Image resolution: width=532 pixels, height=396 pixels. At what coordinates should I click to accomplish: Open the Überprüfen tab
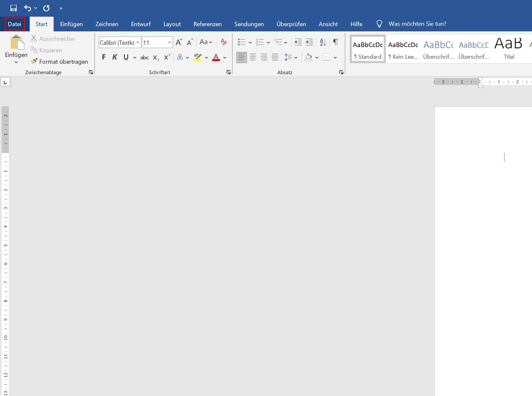tap(291, 24)
